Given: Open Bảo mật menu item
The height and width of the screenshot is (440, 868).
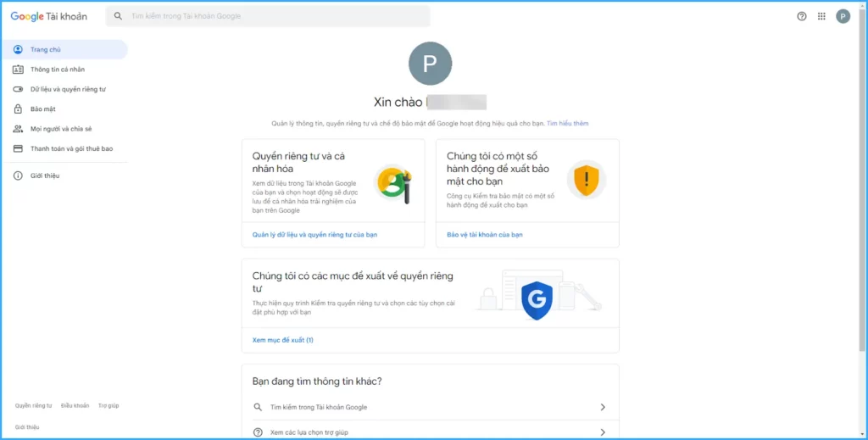Looking at the screenshot, I should (x=64, y=109).
